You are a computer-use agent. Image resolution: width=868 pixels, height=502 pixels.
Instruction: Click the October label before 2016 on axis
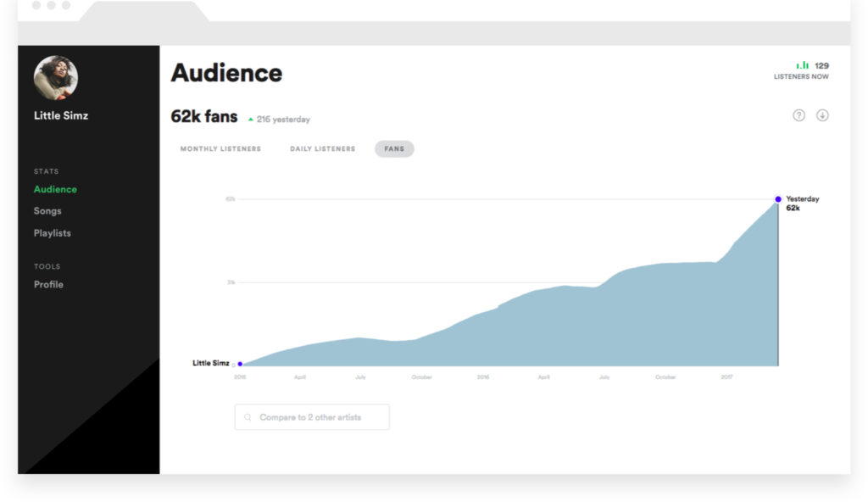coord(422,377)
